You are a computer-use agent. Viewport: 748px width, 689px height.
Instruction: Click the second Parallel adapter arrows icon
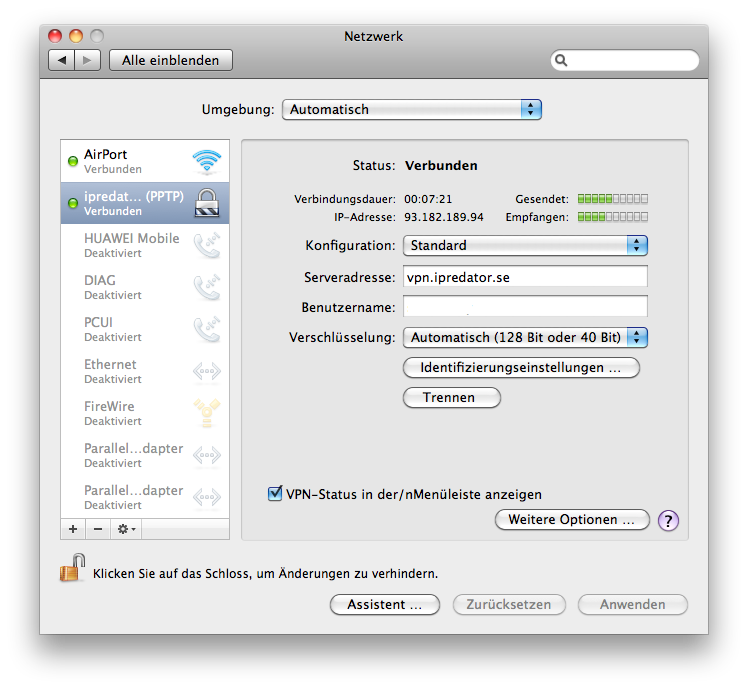coord(207,497)
